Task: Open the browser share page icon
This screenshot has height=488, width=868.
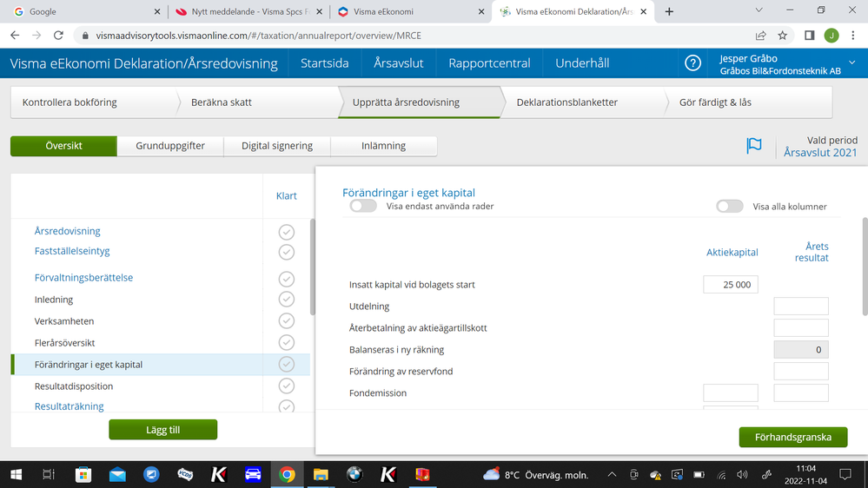Action: pos(760,36)
